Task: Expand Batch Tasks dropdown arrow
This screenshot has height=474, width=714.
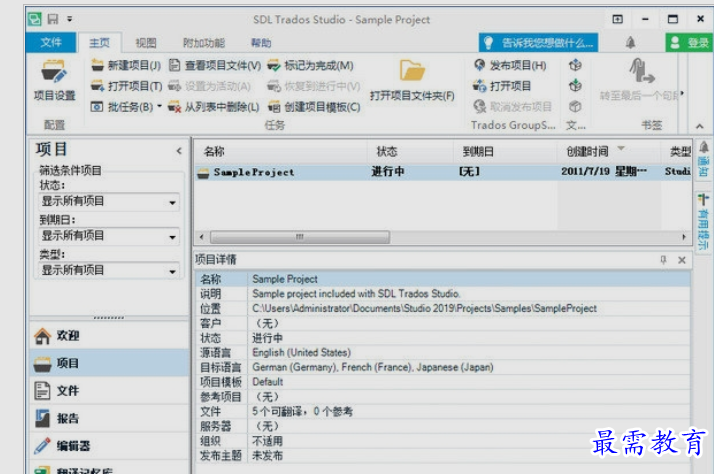Action: tap(159, 107)
